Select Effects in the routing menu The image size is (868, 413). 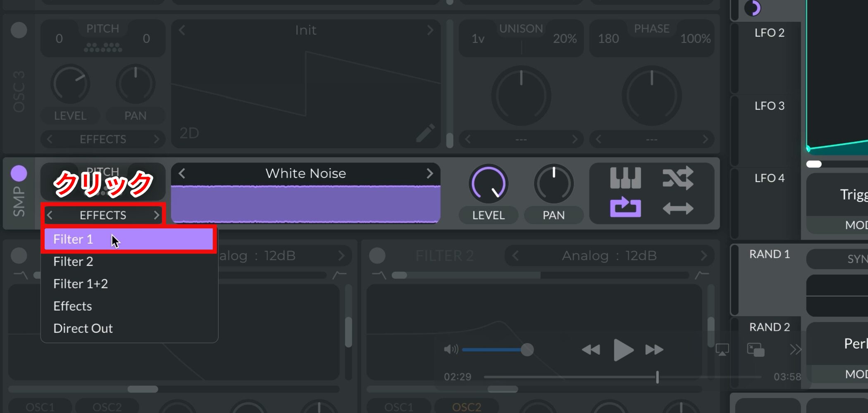pyautogui.click(x=129, y=306)
